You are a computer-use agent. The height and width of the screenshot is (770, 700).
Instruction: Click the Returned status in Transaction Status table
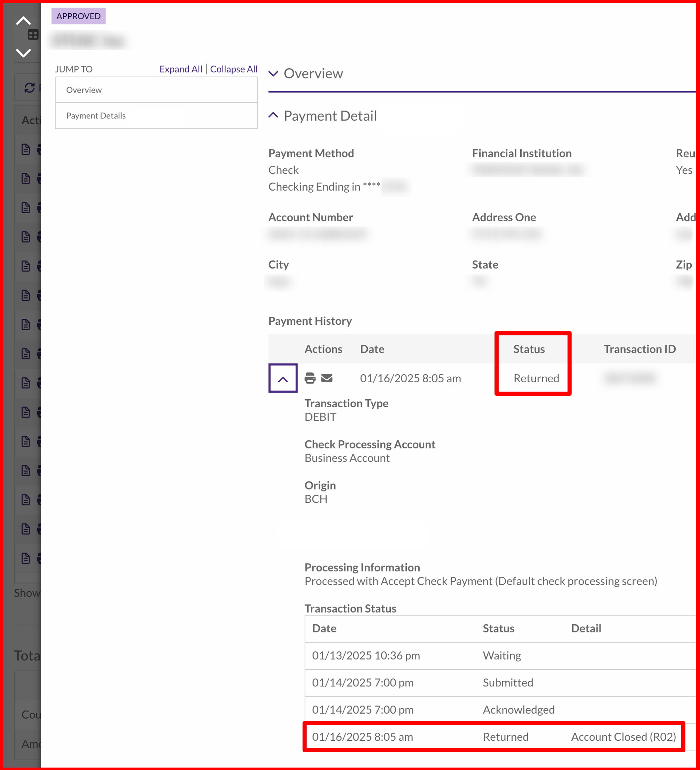506,737
